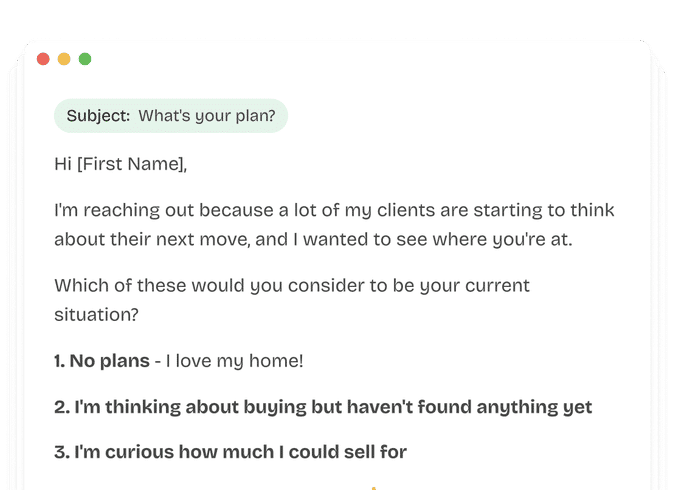The image size is (676, 490).
Task: Select the "What's your plan?" subject text
Action: 206,116
